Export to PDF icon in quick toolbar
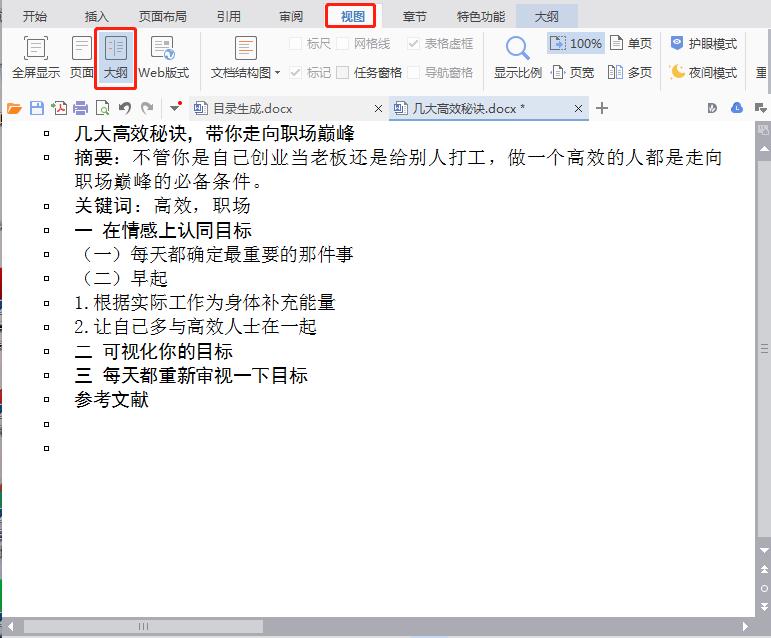 tap(59, 108)
